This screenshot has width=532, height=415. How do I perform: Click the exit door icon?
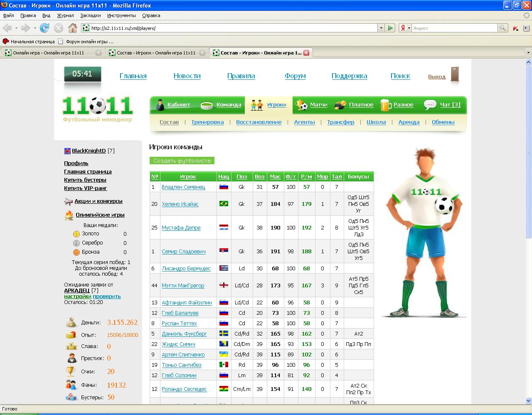(455, 75)
